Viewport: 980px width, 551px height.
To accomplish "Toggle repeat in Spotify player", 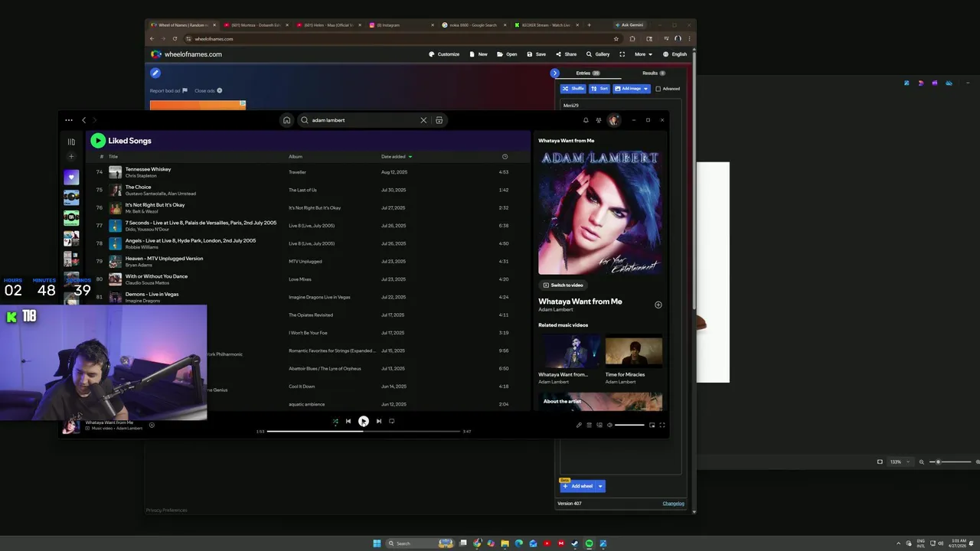I will pos(391,421).
